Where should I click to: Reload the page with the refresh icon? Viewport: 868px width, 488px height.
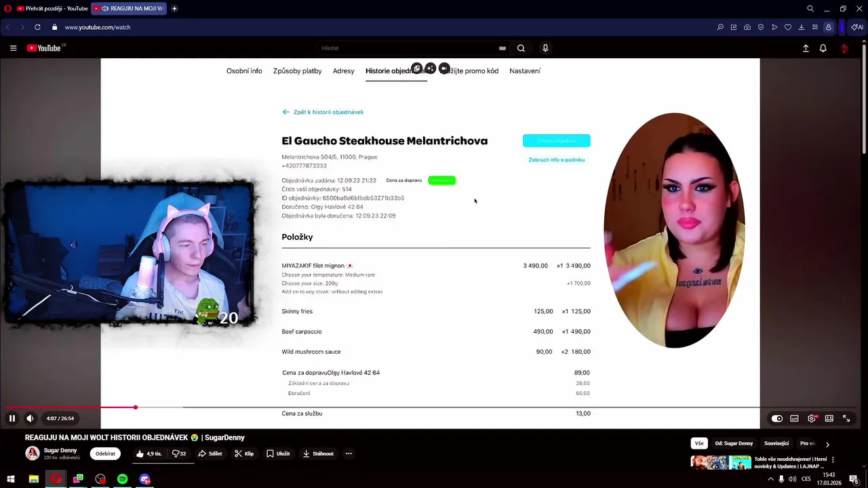[37, 27]
